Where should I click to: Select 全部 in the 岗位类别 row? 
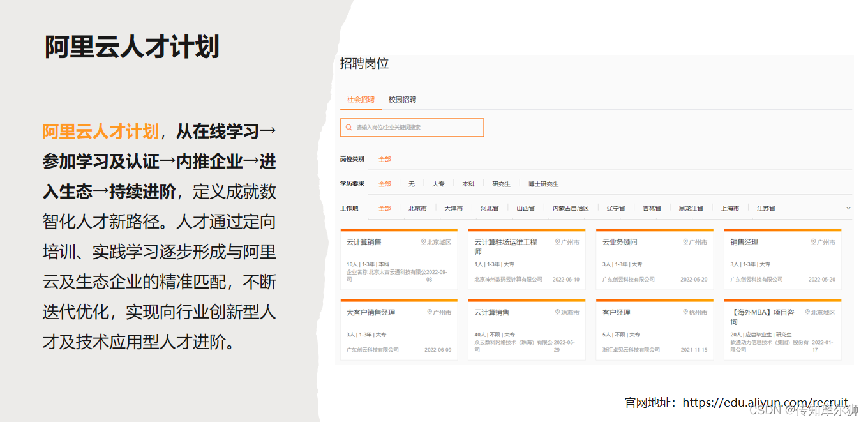(384, 159)
